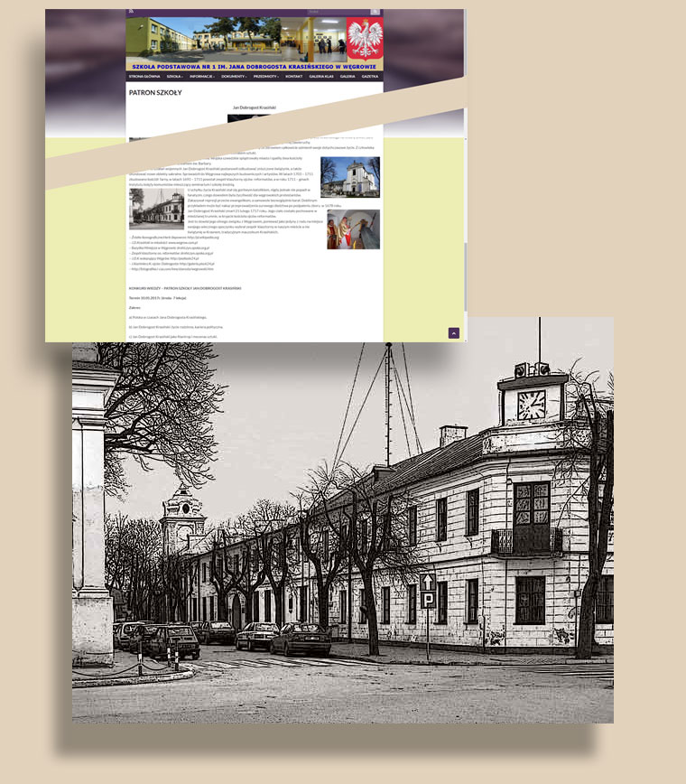Click the Bazylika Mniejsza w Węgrowie source link

coord(170,248)
